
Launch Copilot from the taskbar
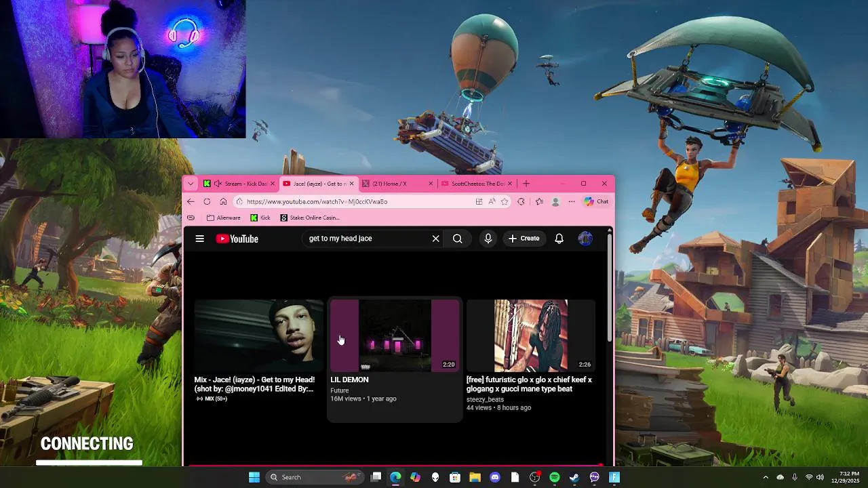(x=415, y=477)
